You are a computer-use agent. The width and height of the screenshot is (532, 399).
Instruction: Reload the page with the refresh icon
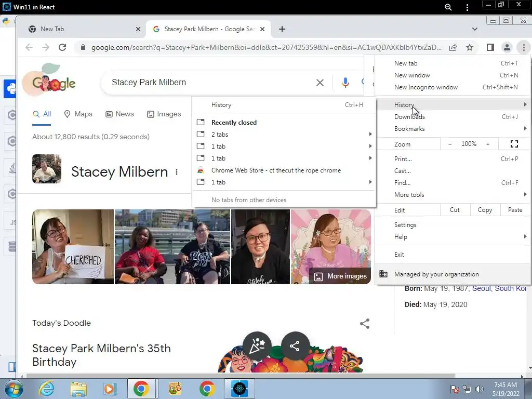click(62, 47)
